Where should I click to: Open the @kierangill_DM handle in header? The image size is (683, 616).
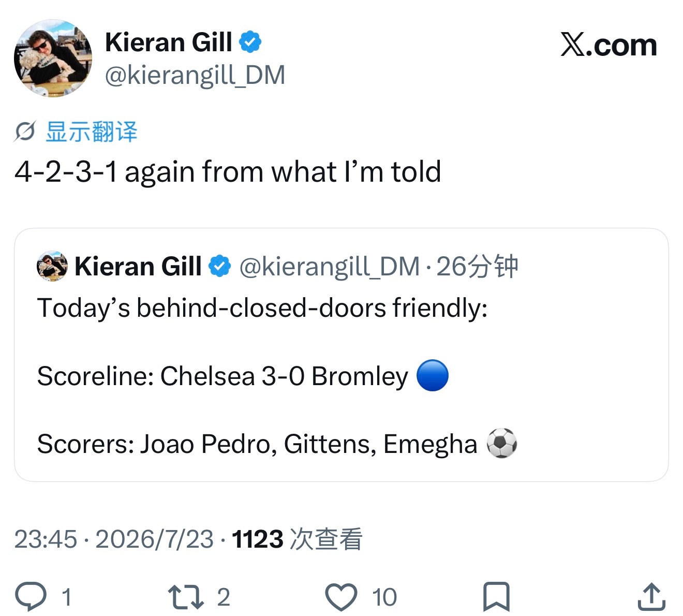pyautogui.click(x=195, y=75)
